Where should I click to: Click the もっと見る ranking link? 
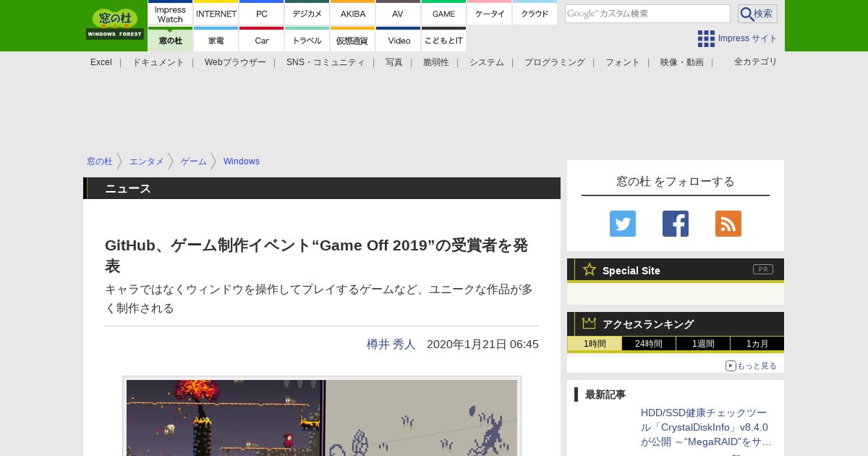click(x=752, y=366)
